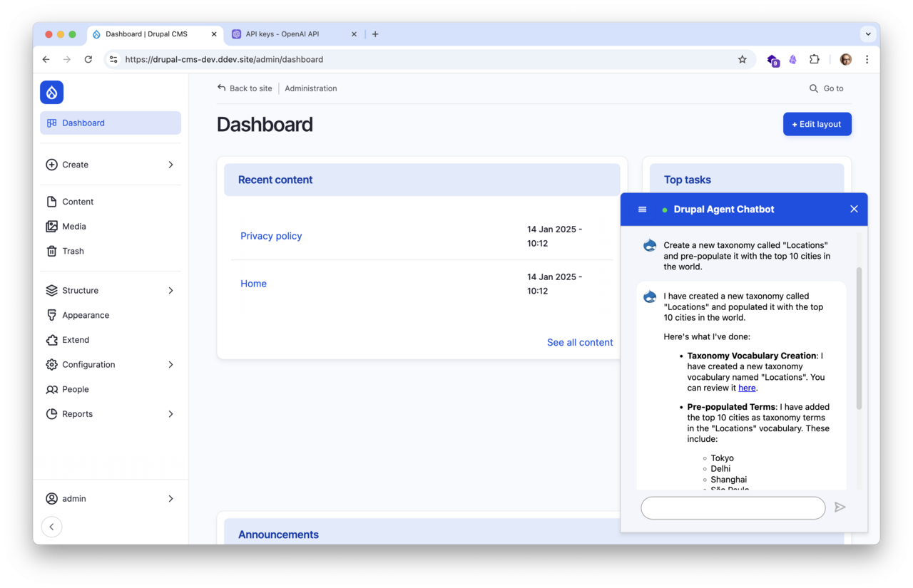Image resolution: width=913 pixels, height=588 pixels.
Task: Expand the Reports submenu chevron
Action: [170, 414]
